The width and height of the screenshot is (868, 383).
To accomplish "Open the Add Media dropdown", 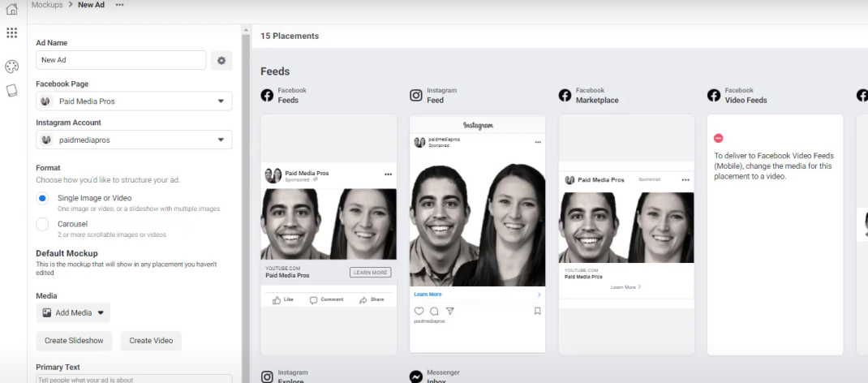I will pyautogui.click(x=73, y=312).
